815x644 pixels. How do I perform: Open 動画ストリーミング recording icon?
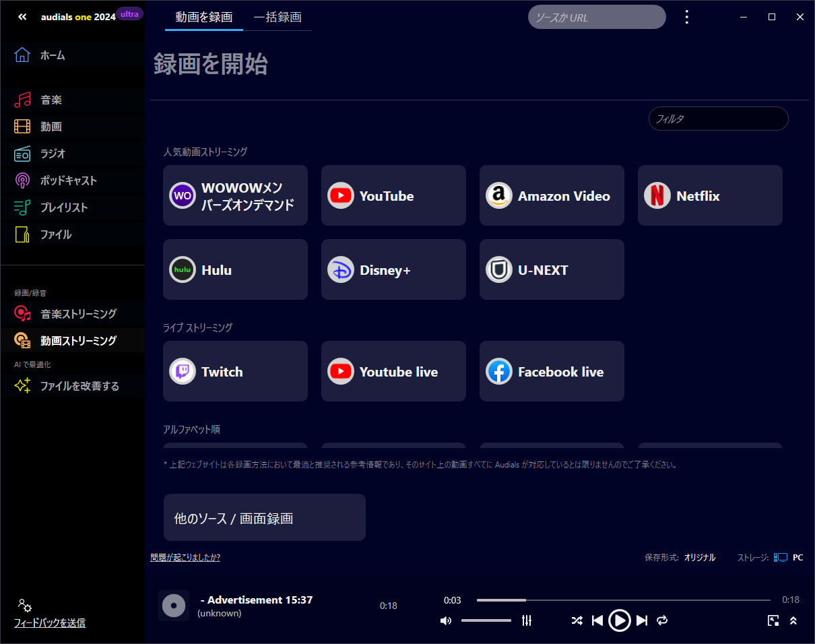[x=22, y=341]
